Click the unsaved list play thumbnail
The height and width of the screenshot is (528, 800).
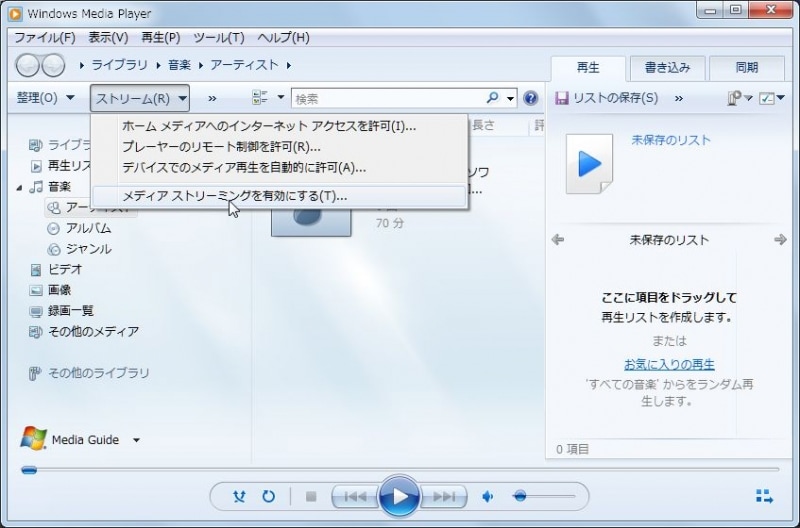coord(589,164)
